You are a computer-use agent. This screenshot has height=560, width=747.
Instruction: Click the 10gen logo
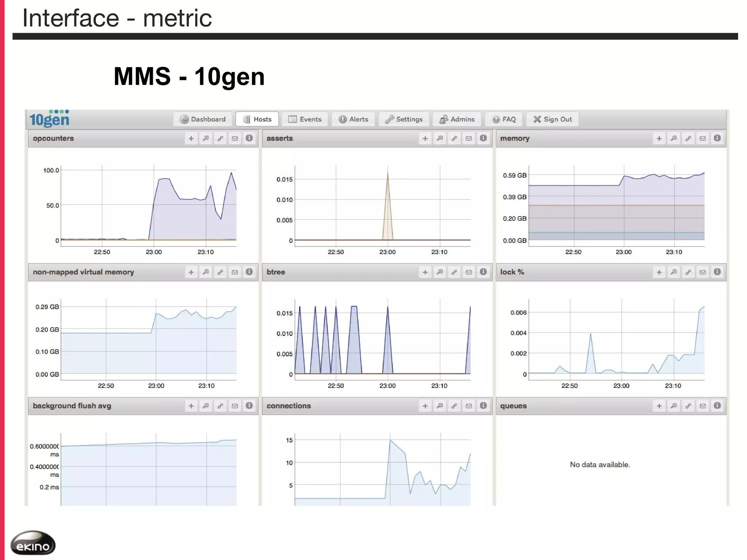tap(49, 118)
